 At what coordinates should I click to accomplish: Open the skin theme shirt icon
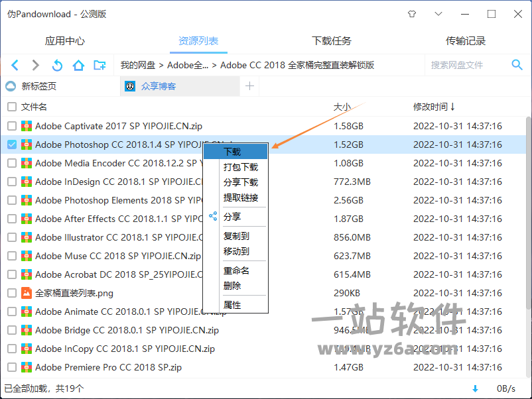[x=412, y=14]
